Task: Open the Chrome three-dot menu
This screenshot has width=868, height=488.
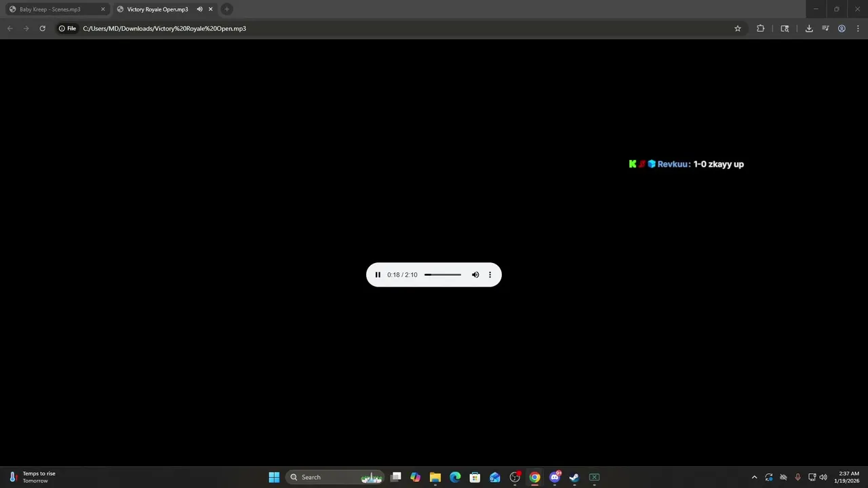Action: pyautogui.click(x=858, y=28)
